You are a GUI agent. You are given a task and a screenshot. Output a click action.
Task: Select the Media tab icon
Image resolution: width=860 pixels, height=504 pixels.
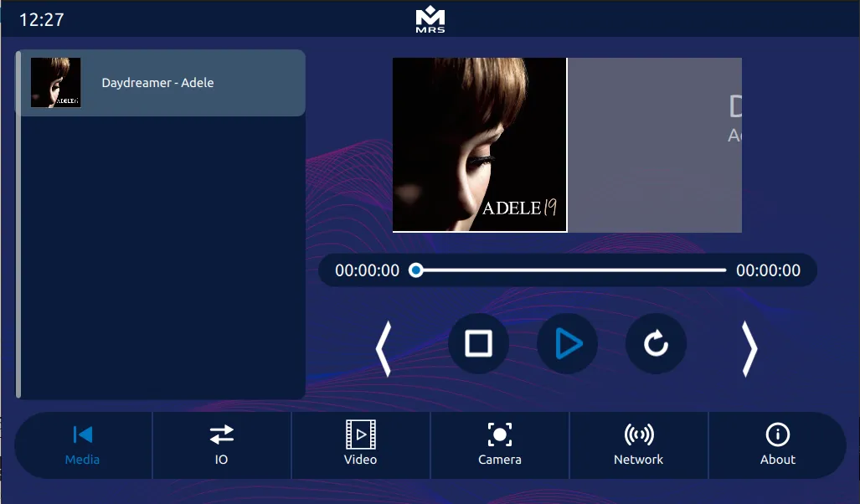82,435
